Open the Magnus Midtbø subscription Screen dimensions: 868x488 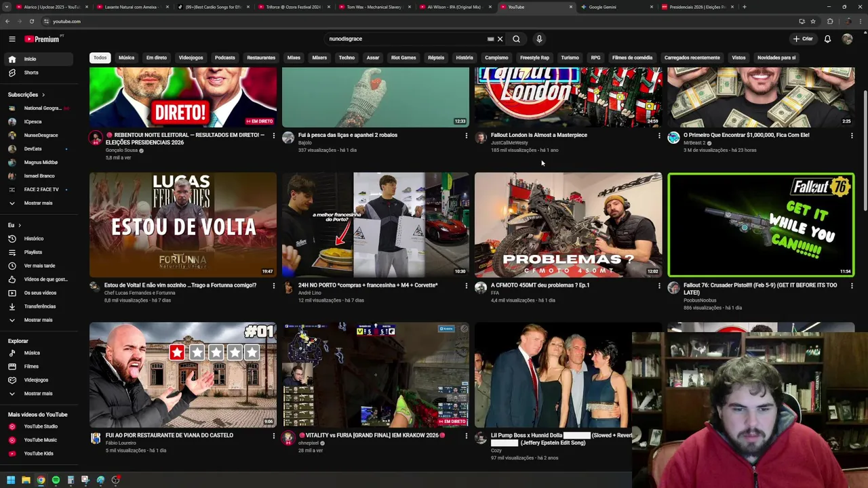39,163
